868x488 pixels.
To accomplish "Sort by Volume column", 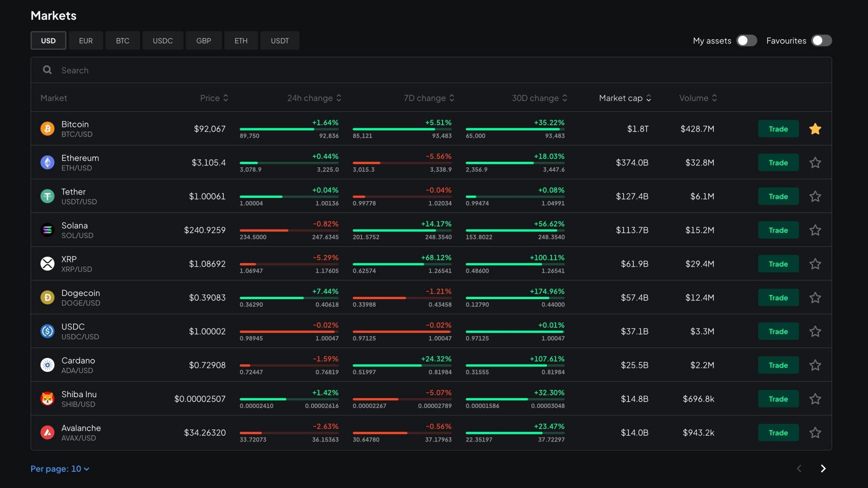I will click(x=698, y=98).
